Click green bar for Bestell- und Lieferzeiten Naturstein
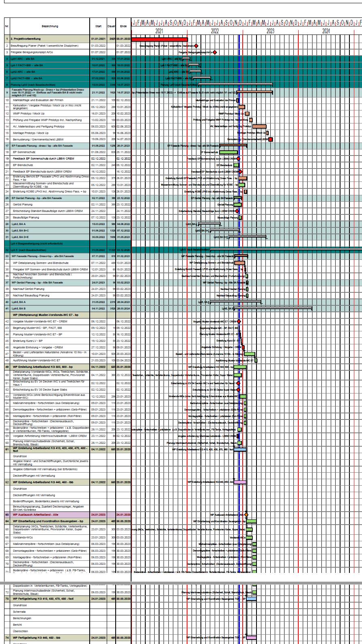Image resolution: width=362 pixels, height=644 pixels. tap(250, 354)
